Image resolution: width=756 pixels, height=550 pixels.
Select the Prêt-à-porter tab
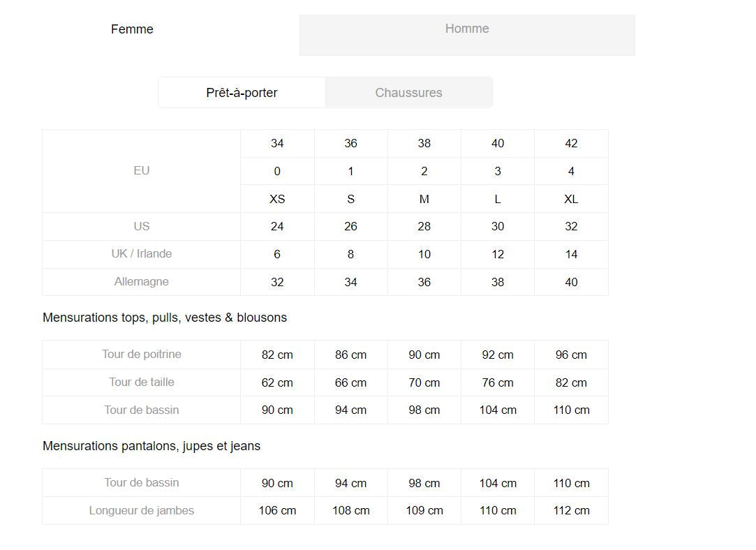[242, 93]
